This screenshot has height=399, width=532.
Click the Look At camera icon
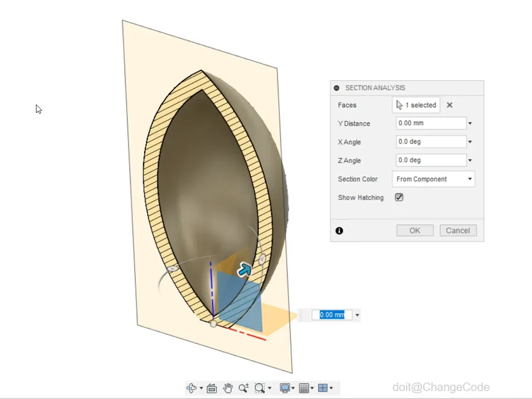(x=212, y=388)
